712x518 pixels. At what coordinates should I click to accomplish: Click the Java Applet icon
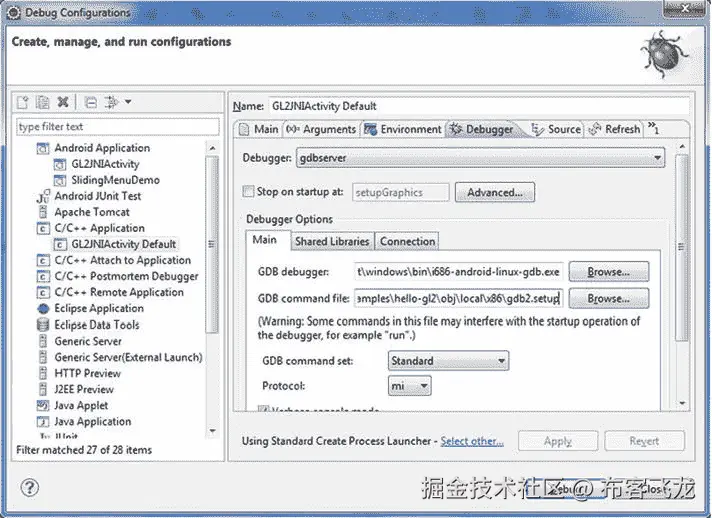point(43,405)
